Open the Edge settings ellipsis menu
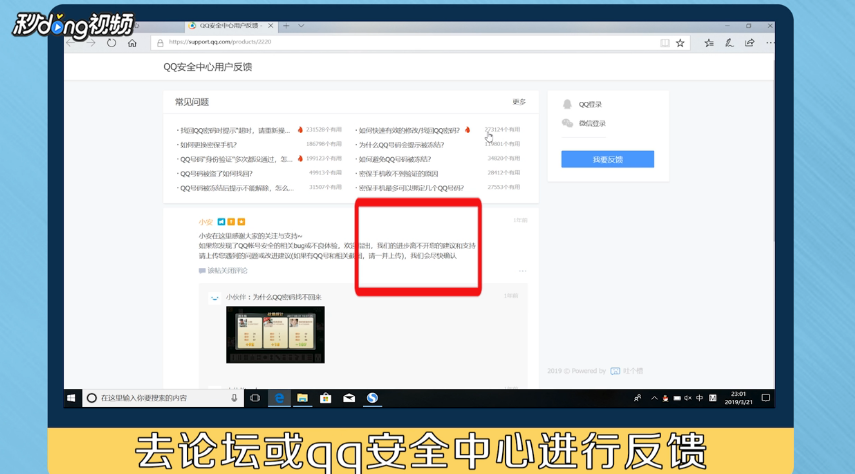The image size is (855, 474). click(x=769, y=43)
